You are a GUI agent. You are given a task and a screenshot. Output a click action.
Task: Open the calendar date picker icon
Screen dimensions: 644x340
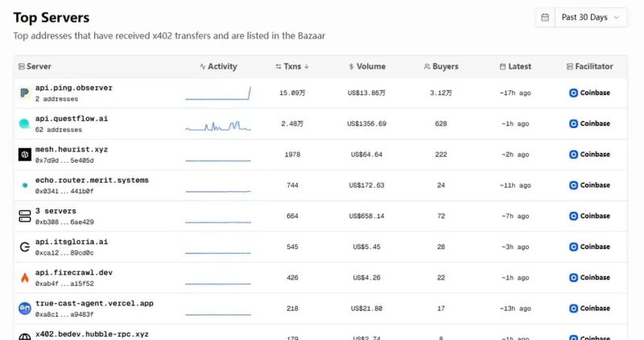[x=545, y=17]
